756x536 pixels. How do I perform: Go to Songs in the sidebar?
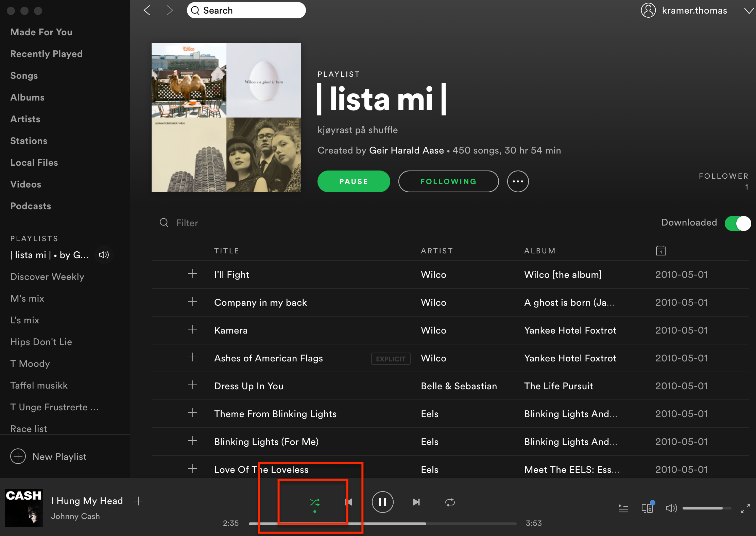coord(24,76)
